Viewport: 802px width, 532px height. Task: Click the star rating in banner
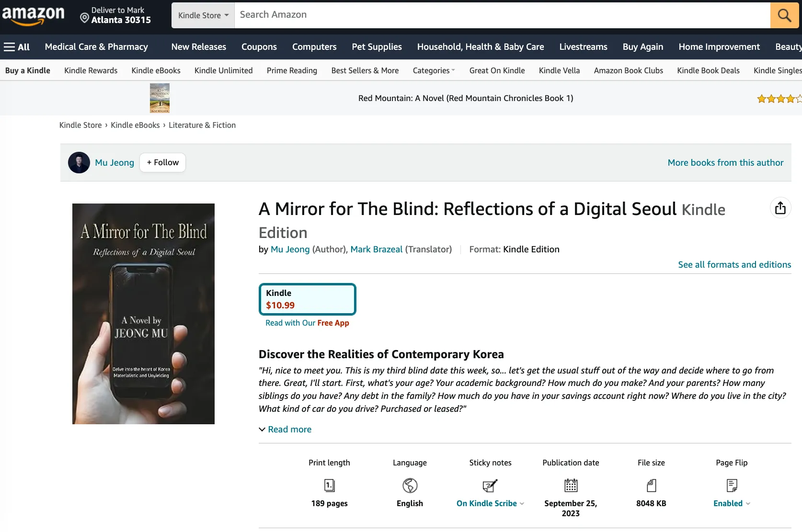pyautogui.click(x=779, y=99)
